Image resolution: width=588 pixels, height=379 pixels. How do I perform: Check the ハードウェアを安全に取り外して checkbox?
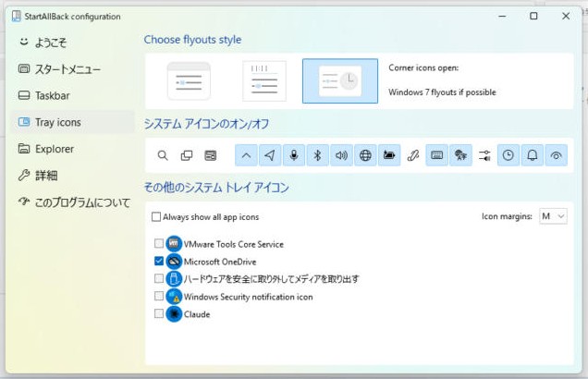(x=159, y=278)
